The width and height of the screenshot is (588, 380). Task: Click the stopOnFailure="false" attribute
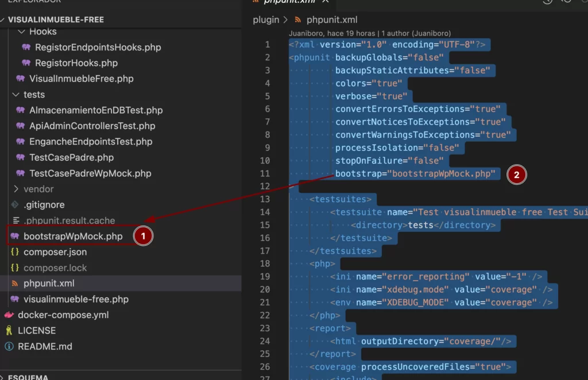(x=389, y=161)
